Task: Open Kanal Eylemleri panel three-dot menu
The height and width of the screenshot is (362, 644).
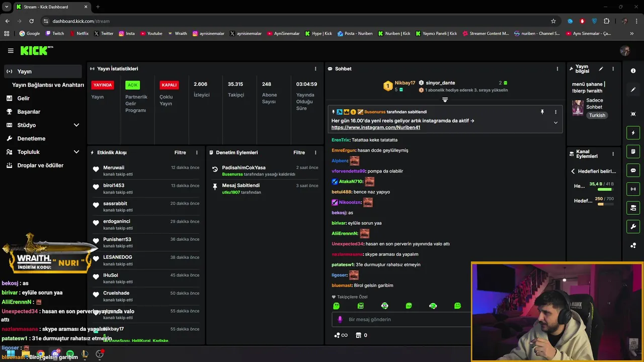Action: pyautogui.click(x=613, y=154)
